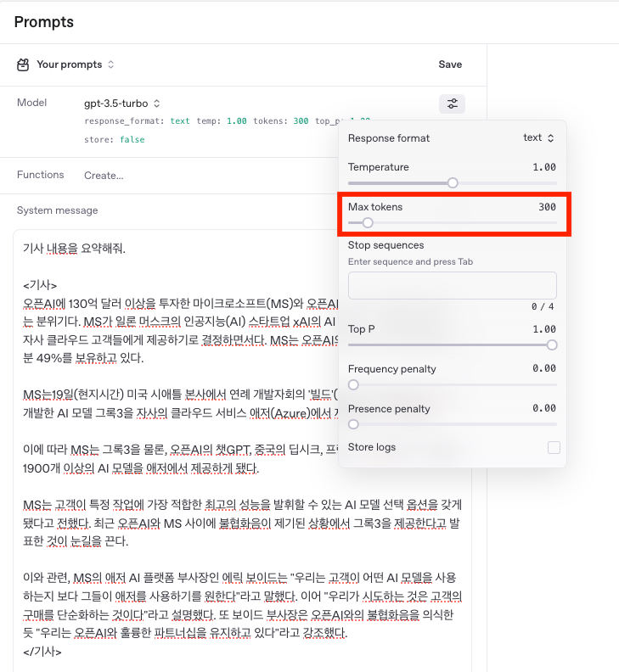The width and height of the screenshot is (619, 672).
Task: Click the Functions label
Action: point(40,175)
